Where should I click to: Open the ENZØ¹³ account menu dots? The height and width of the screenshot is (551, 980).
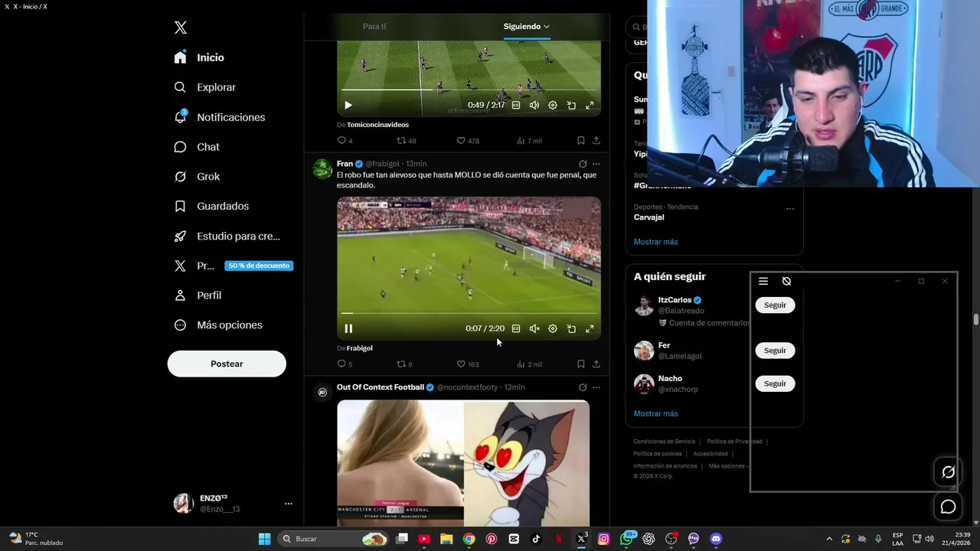pyautogui.click(x=289, y=504)
